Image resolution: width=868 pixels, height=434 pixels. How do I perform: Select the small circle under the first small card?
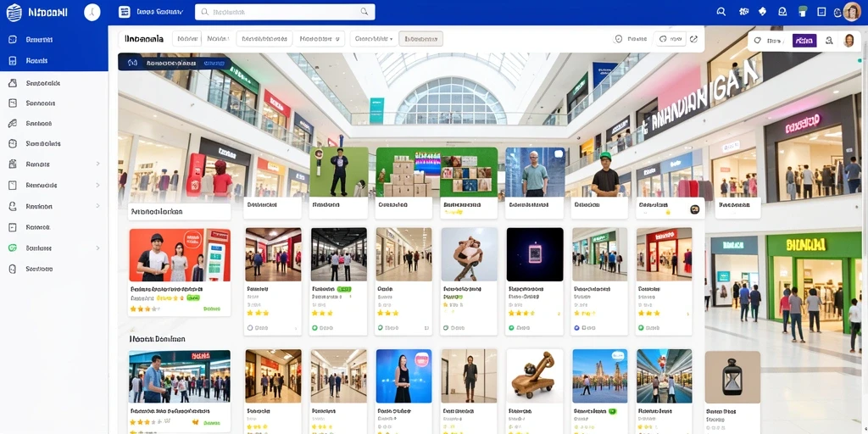pyautogui.click(x=250, y=328)
